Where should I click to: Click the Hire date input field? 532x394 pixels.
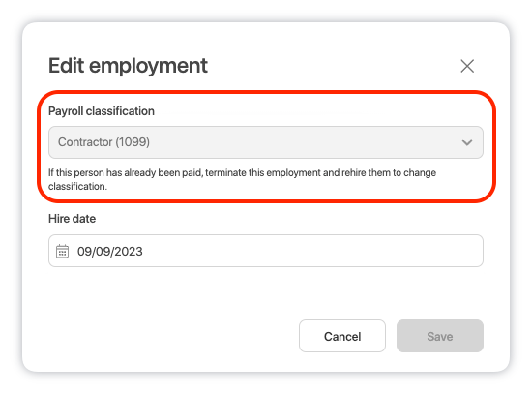coord(266,251)
